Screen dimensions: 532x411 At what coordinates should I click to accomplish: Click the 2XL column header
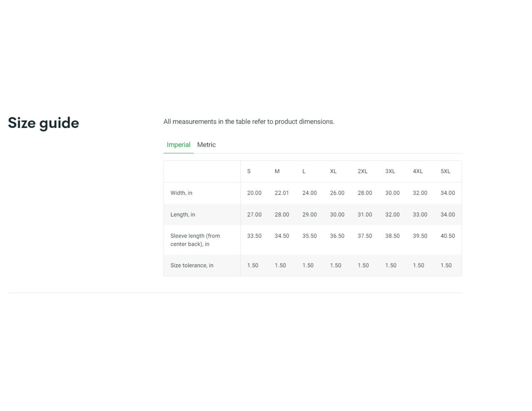click(x=362, y=171)
